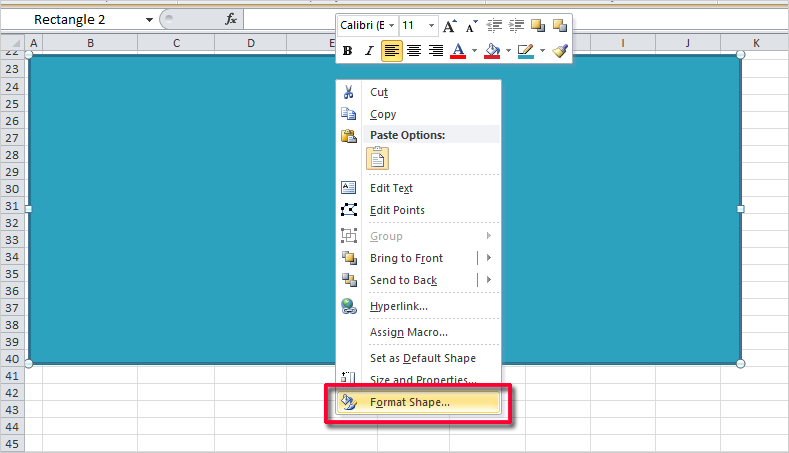
Task: Choose Bring to Front menu entry
Action: pos(407,258)
